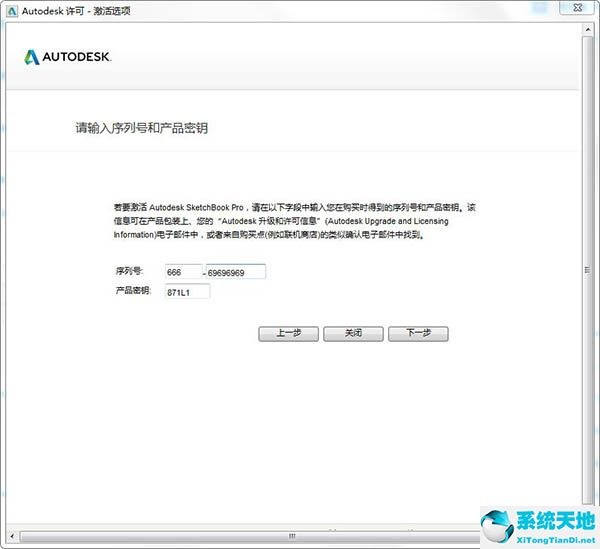Focus the serial number field containing 666
Screen dimensions: 600x549
click(x=183, y=272)
